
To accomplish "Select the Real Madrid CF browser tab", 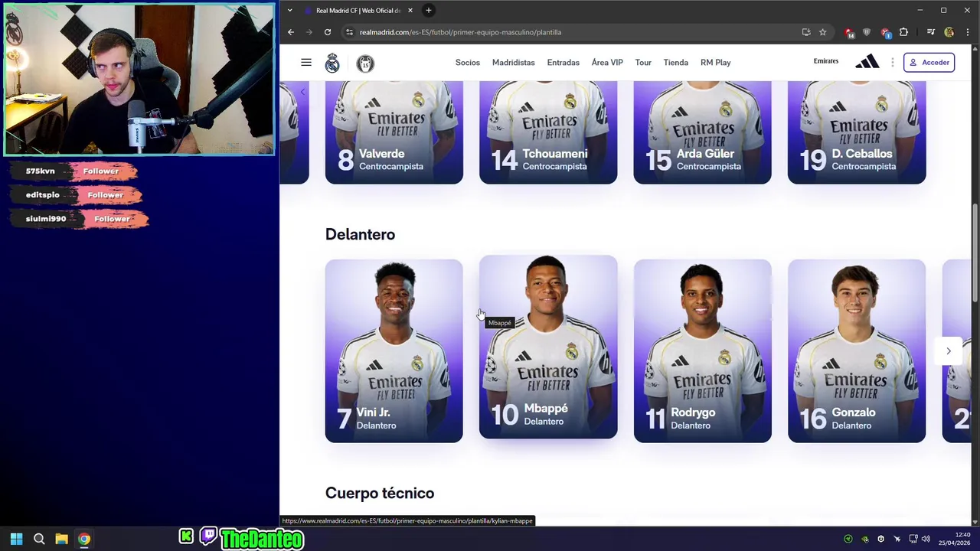I will 358,10.
